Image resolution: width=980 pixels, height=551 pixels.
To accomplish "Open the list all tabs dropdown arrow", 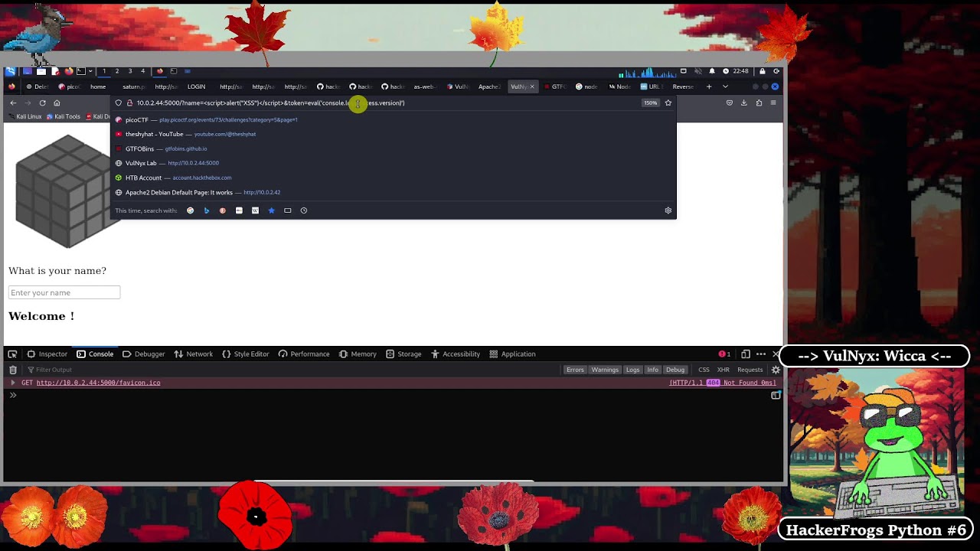I will pyautogui.click(x=725, y=86).
